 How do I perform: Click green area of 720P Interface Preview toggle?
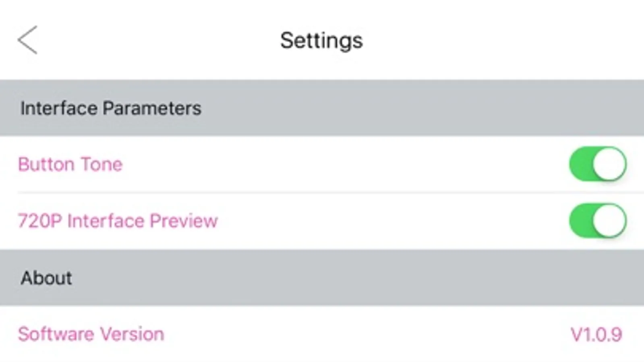(580, 221)
